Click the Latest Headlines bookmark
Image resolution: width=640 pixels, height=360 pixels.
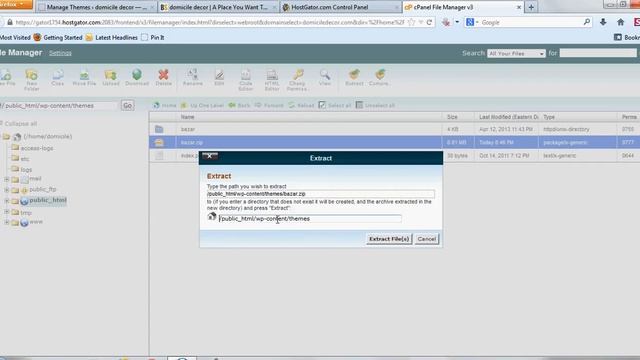click(111, 38)
